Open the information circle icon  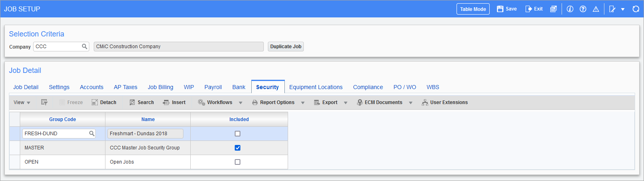(570, 9)
